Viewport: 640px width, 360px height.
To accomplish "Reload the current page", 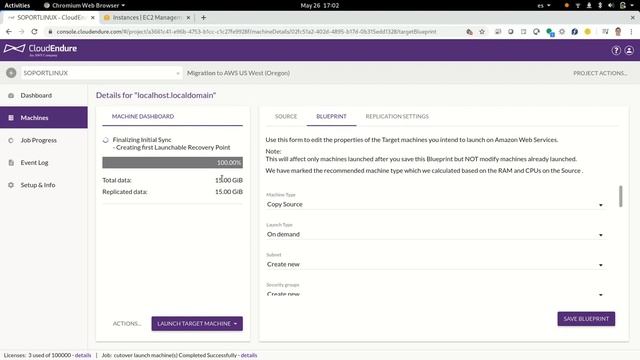I will (x=34, y=31).
